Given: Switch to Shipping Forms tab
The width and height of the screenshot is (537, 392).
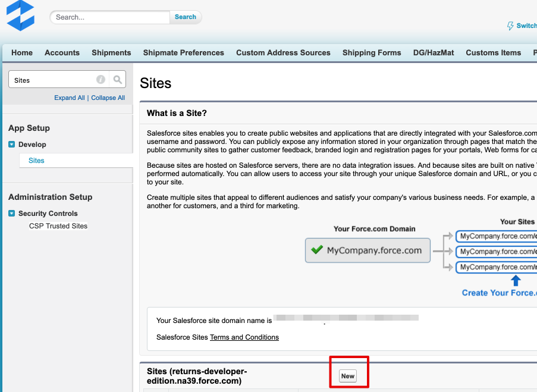Looking at the screenshot, I should [x=372, y=53].
